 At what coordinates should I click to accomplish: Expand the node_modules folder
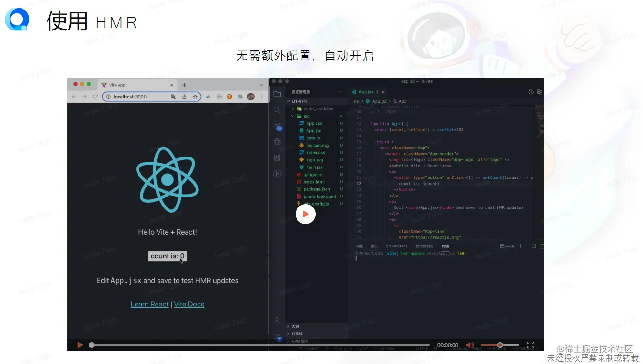[x=317, y=108]
